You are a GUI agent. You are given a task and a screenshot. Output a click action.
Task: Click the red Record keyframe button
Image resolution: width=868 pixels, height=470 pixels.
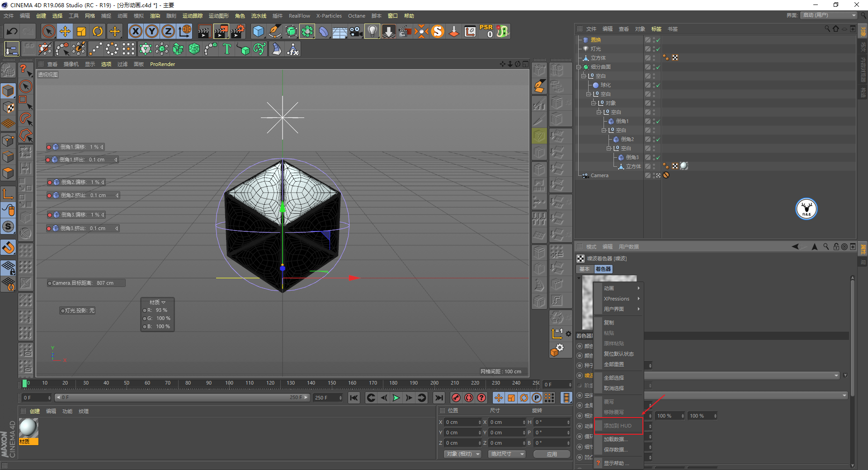456,398
